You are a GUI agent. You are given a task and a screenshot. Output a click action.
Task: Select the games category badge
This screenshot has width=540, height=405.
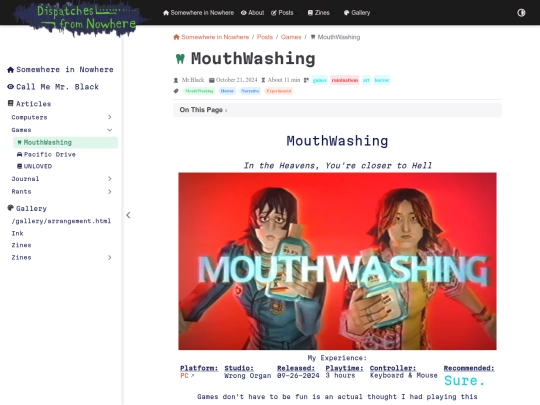[320, 80]
